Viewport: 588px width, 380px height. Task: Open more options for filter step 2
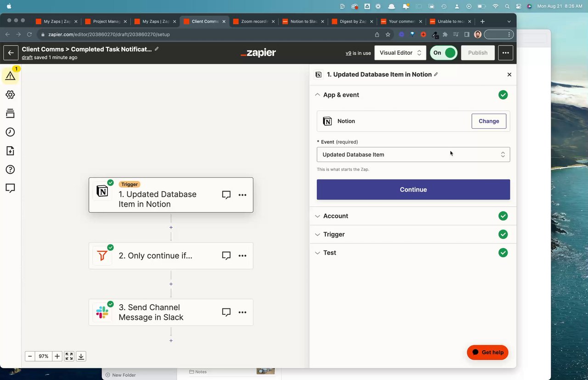coord(243,255)
